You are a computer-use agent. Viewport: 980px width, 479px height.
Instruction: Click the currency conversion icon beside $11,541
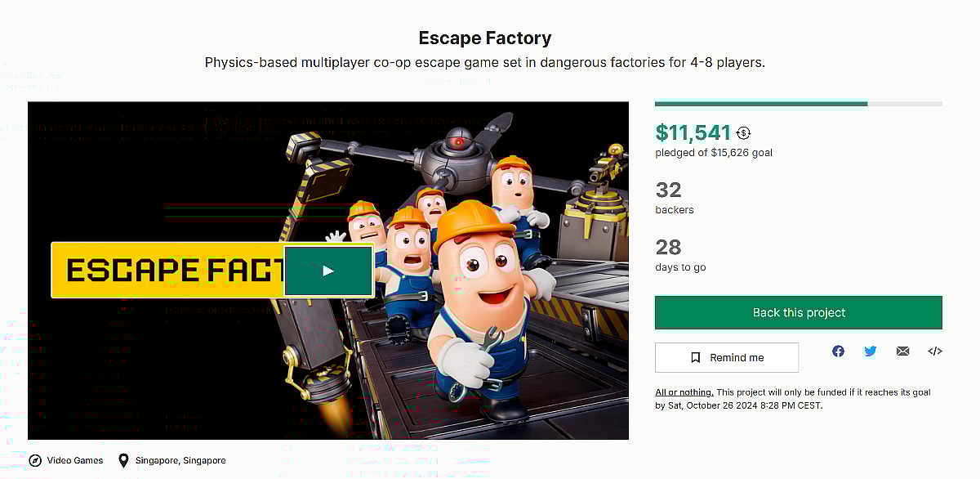click(743, 133)
